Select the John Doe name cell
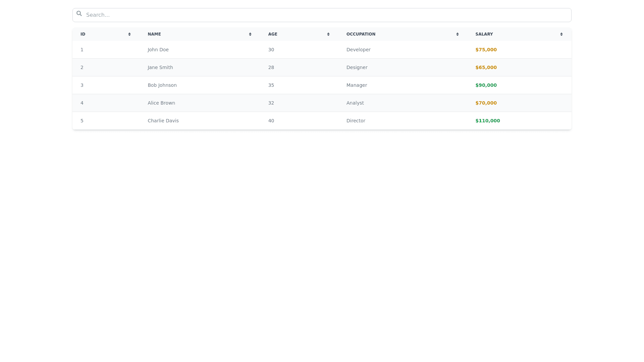This screenshot has width=644, height=362. (158, 50)
